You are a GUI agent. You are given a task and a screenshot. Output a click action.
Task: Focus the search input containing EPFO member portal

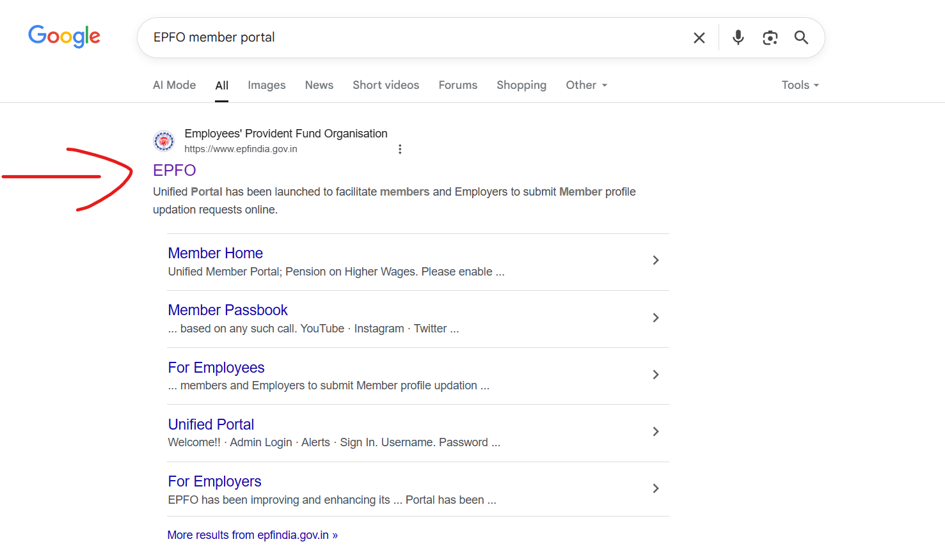pos(416,38)
